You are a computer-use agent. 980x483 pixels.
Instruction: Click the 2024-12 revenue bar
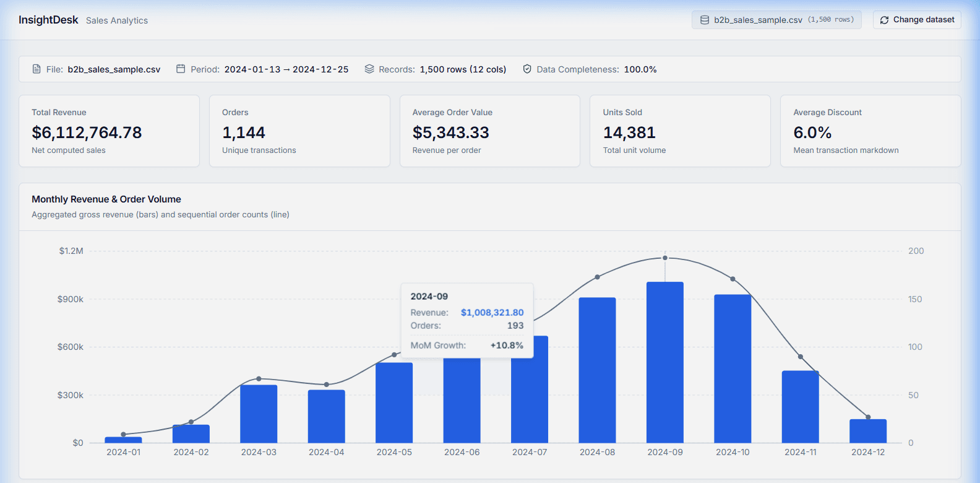tap(868, 431)
